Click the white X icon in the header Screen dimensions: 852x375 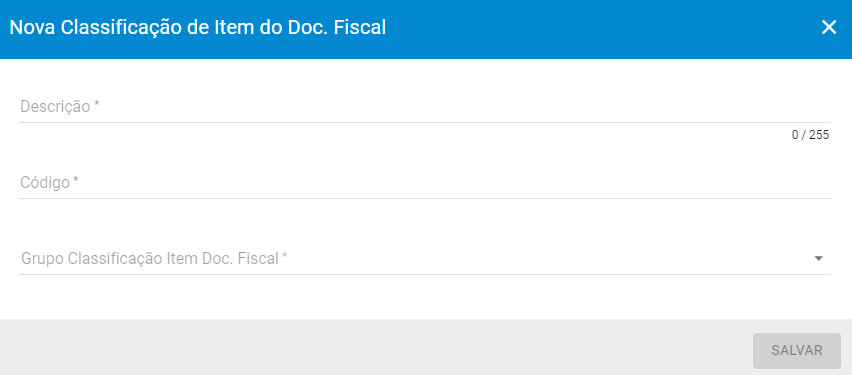pos(829,28)
